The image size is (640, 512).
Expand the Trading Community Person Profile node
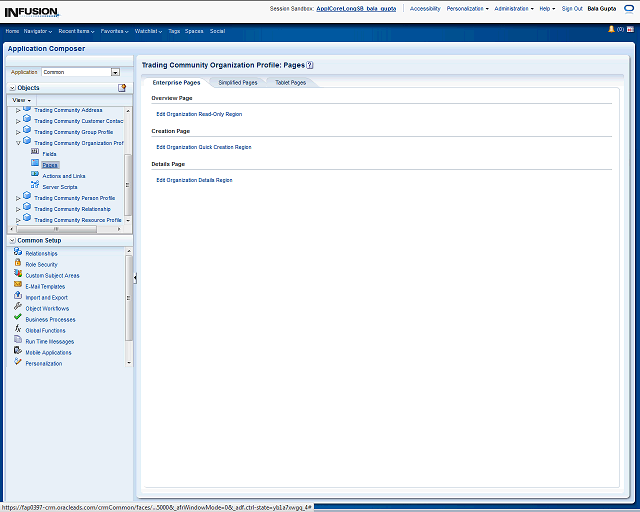coord(18,198)
